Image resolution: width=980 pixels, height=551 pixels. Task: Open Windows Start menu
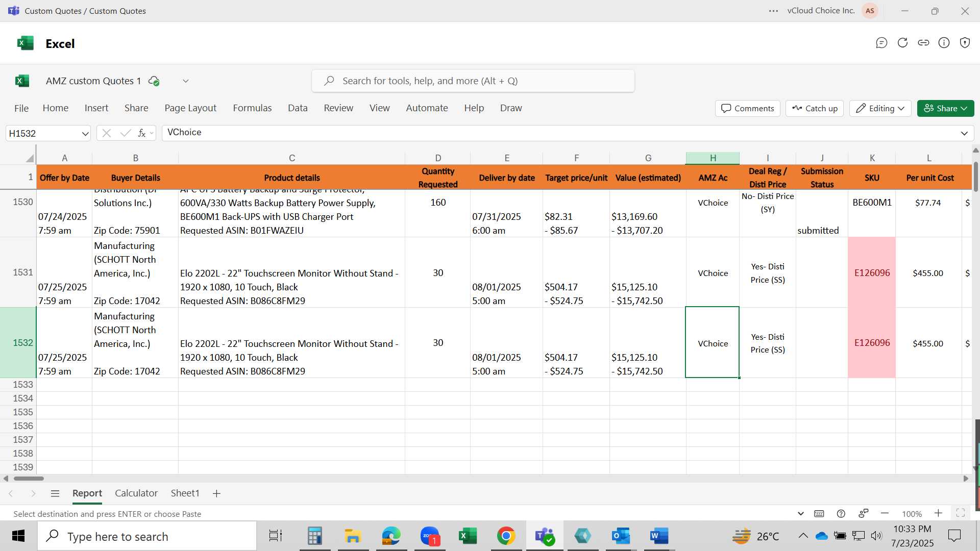click(18, 536)
